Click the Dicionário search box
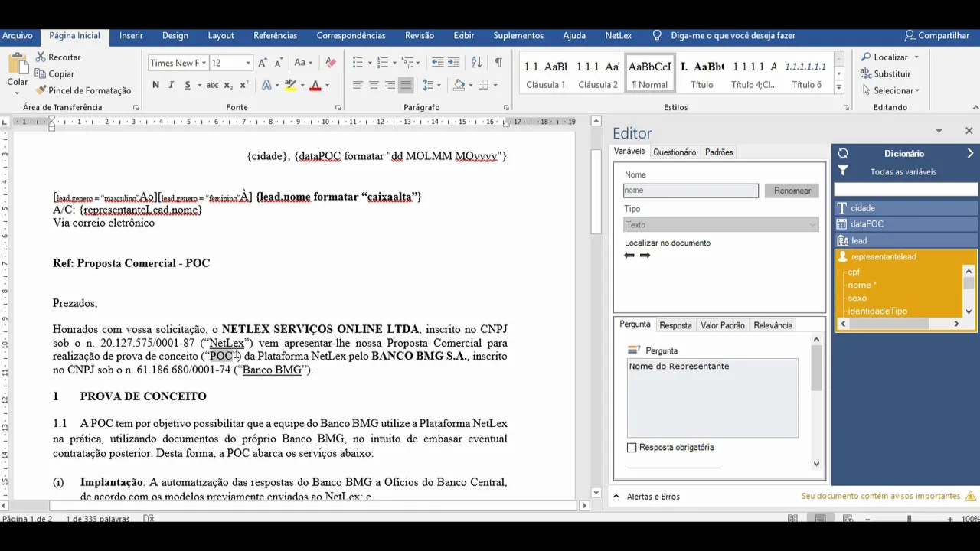Image resolution: width=980 pixels, height=551 pixels. pos(906,189)
